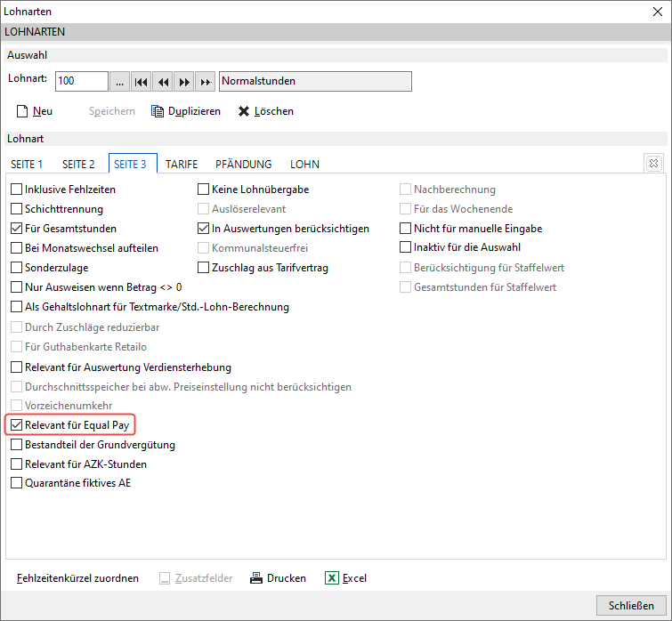This screenshot has height=621, width=672.
Task: Click the green icon beside the tab row
Action: [x=653, y=163]
